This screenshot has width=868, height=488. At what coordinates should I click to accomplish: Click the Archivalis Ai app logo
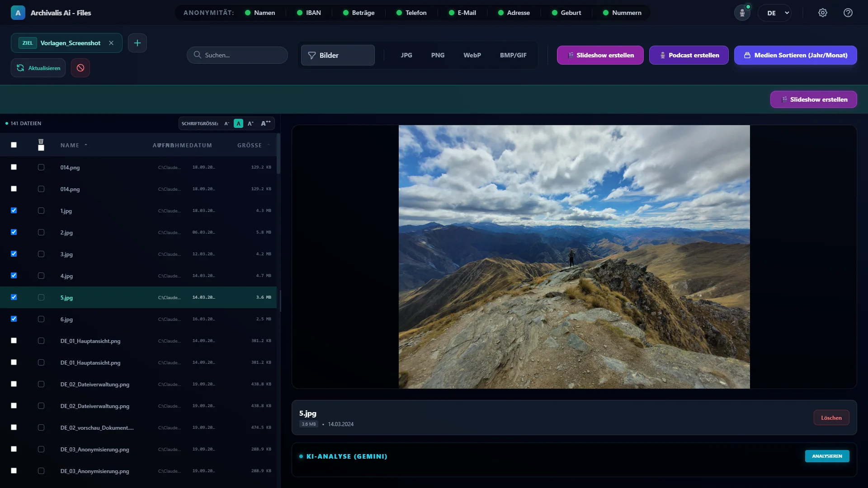pos(18,13)
